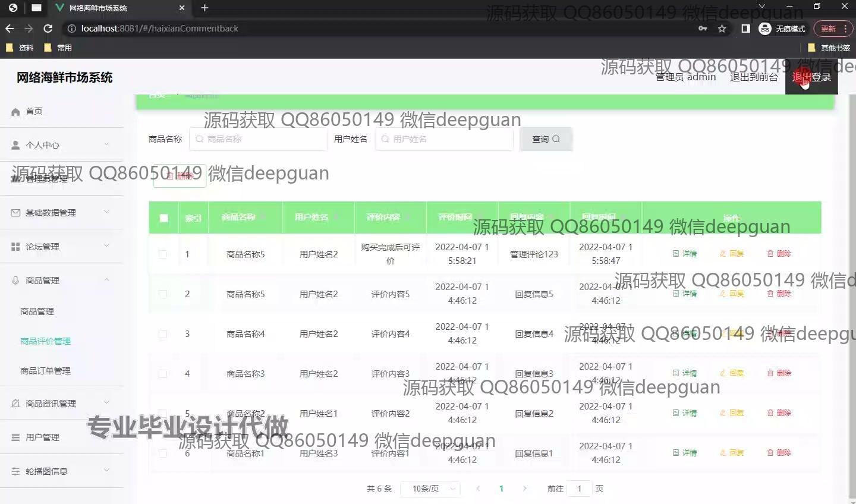Click 删除 for row 3 商品名称4
The width and height of the screenshot is (856, 504).
click(779, 333)
